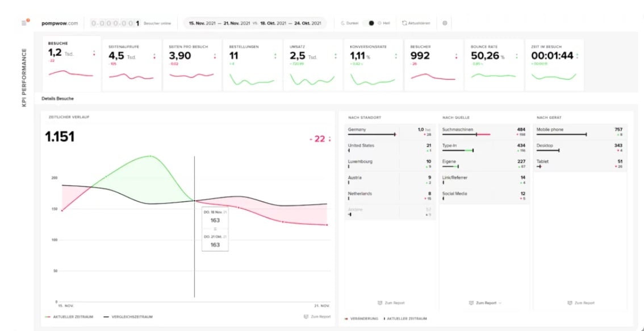Click the Aktualisieren refresh button
Screen dimensions: 644x331
point(416,23)
